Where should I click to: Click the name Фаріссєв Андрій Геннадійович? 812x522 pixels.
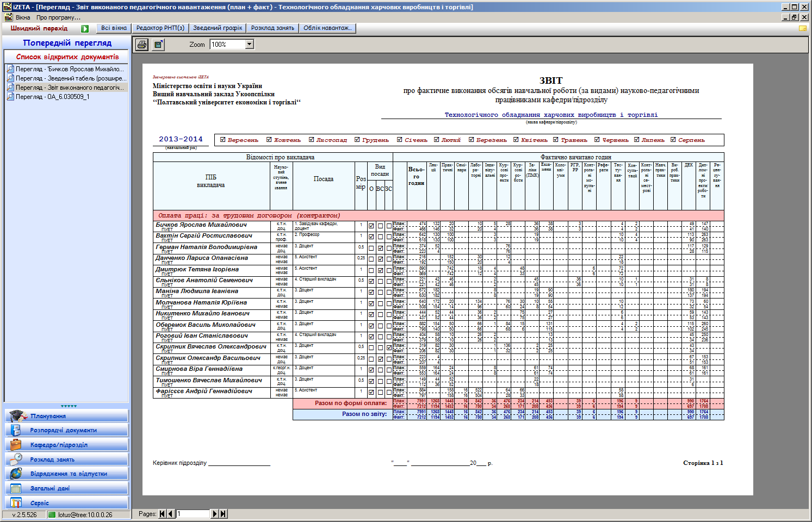click(x=204, y=391)
